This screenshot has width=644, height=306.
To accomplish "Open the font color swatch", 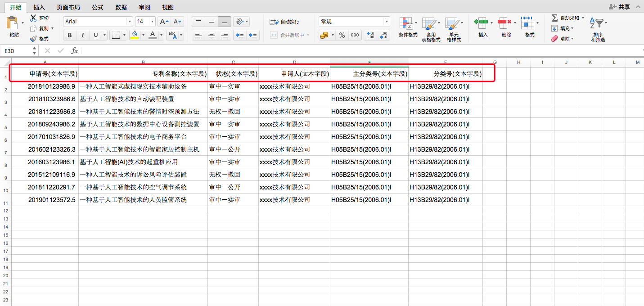I will click(153, 35).
